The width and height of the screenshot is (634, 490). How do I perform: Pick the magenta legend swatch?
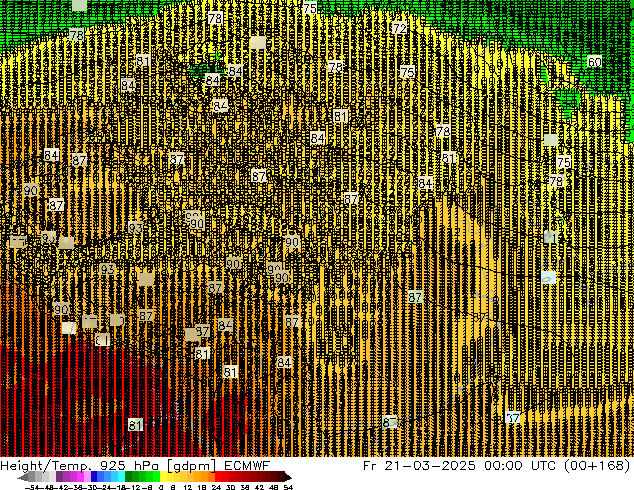80,477
